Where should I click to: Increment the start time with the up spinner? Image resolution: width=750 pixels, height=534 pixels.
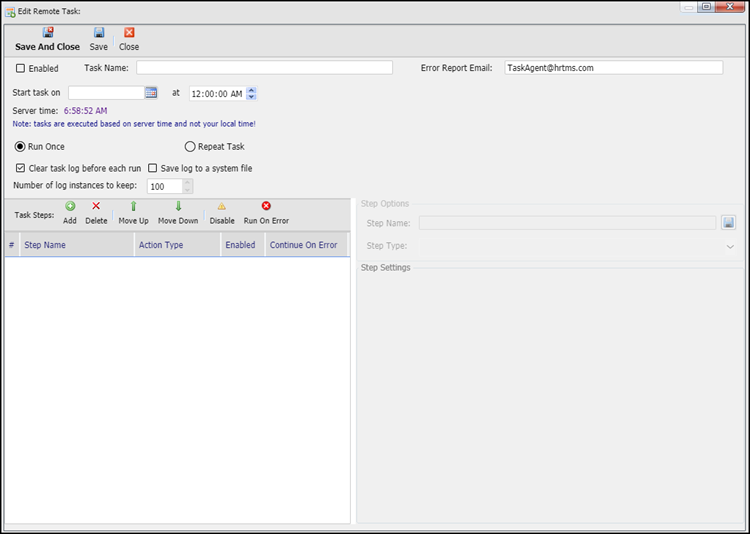coord(252,90)
